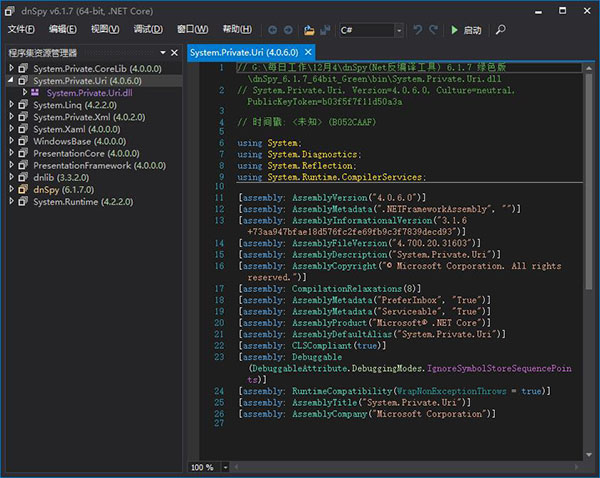Select dnSpy (6.1.7.0) assembly
The width and height of the screenshot is (600, 478).
64,190
